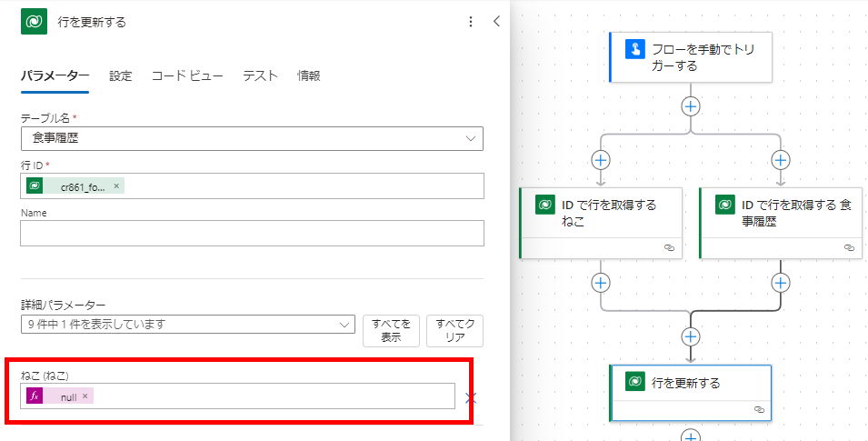Screen dimensions: 868x441
Task: Click the 行 ID input field
Action: point(252,186)
